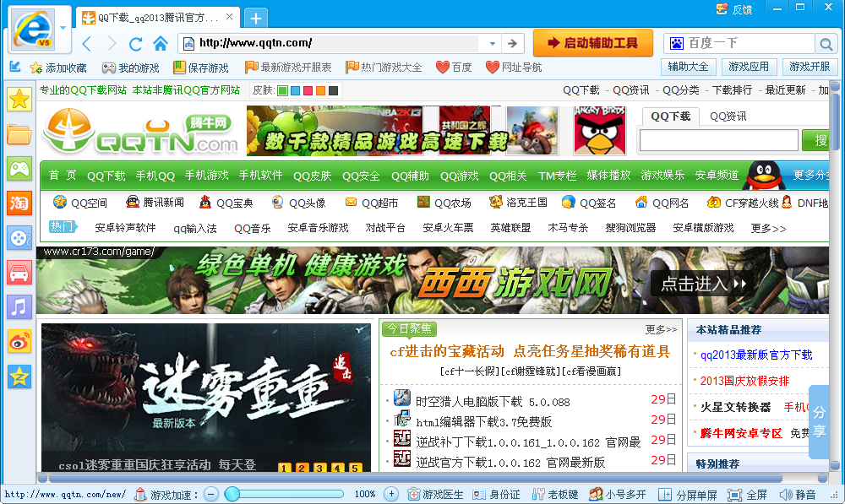Open the 更多>> link in 今日聚焦
Screen dimensions: 845x504
[662, 329]
